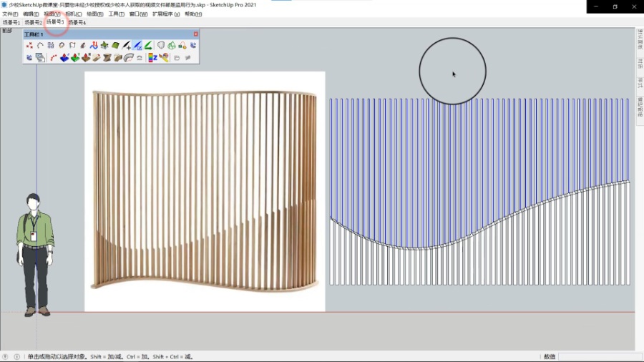The image size is (644, 362).
Task: Select the gray bent pipe icon
Action: [129, 58]
